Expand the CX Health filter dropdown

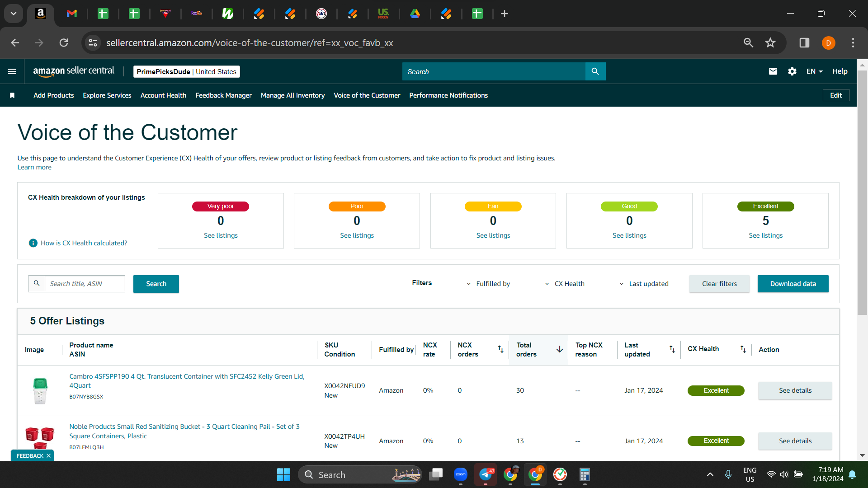564,284
